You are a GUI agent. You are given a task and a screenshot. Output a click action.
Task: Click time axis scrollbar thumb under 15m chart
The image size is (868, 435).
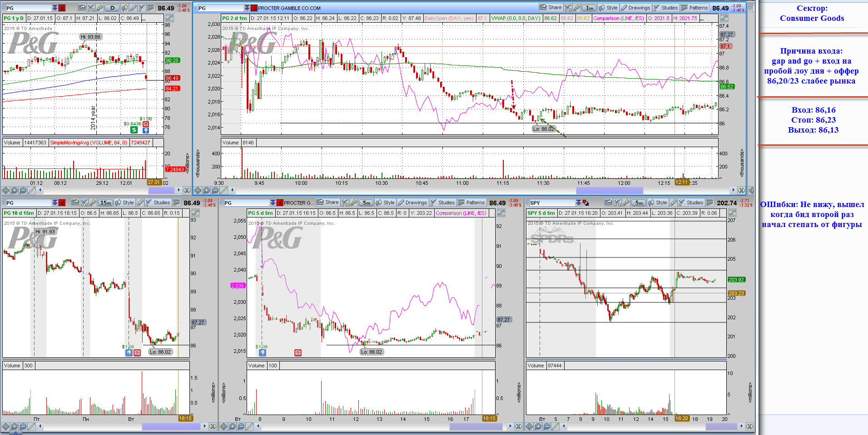[171, 426]
